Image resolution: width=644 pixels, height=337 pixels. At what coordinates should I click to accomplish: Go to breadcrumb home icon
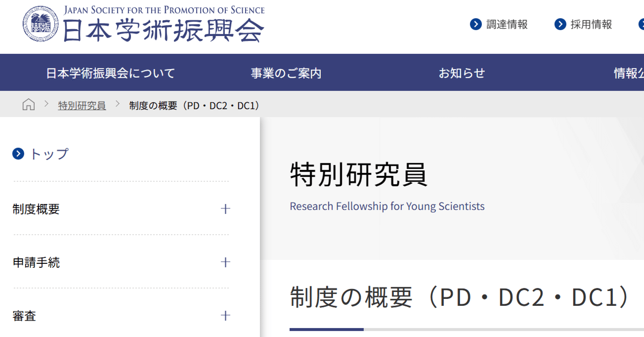pyautogui.click(x=29, y=105)
